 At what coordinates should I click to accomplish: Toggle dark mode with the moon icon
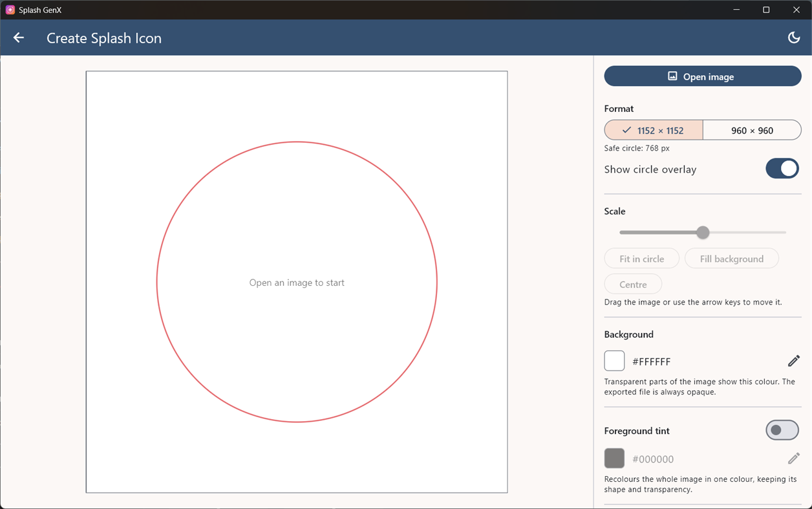click(794, 38)
